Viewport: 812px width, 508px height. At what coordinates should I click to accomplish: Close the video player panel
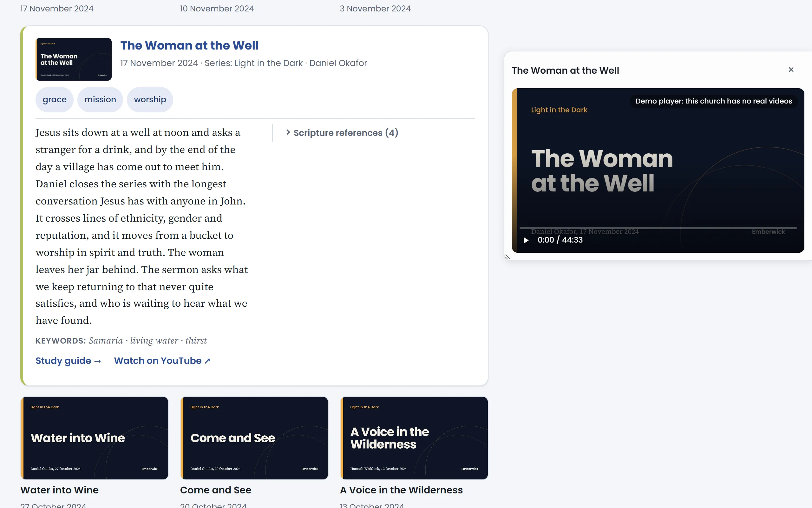[791, 70]
